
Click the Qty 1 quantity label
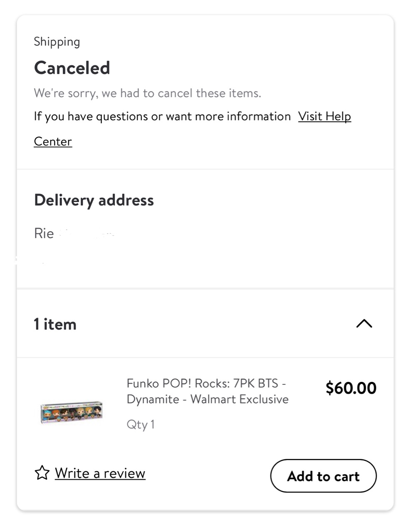(x=141, y=424)
